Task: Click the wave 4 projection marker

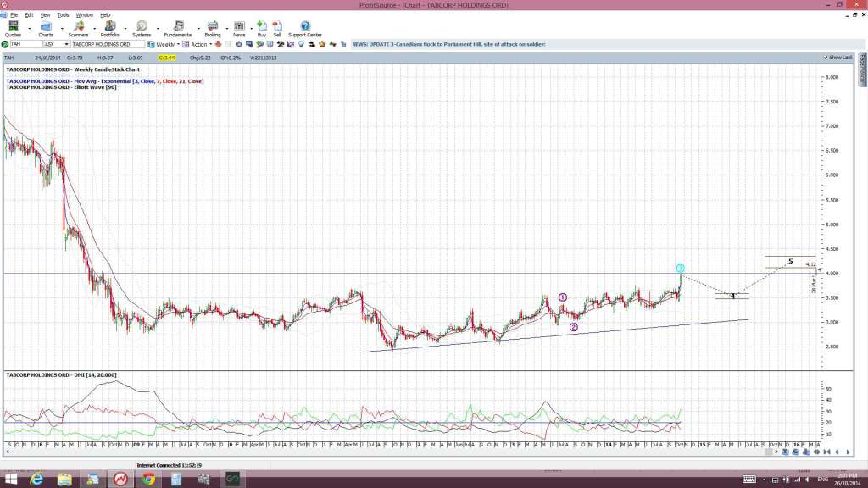Action: click(732, 296)
